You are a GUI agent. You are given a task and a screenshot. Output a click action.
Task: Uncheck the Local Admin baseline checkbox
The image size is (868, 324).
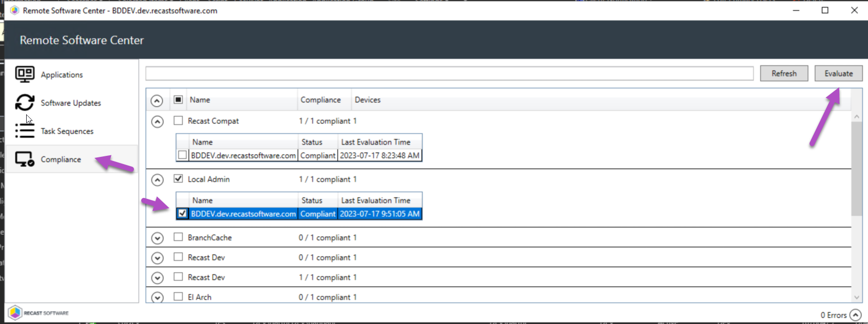178,179
